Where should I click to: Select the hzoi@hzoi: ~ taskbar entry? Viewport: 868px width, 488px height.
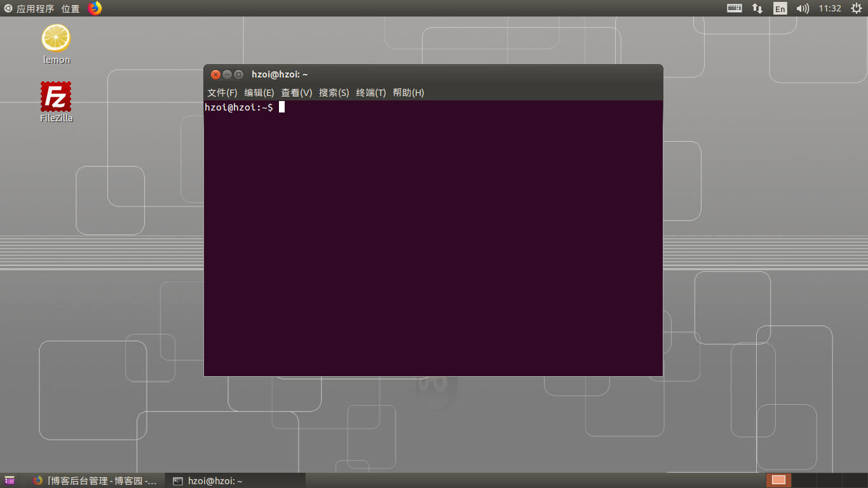click(236, 481)
